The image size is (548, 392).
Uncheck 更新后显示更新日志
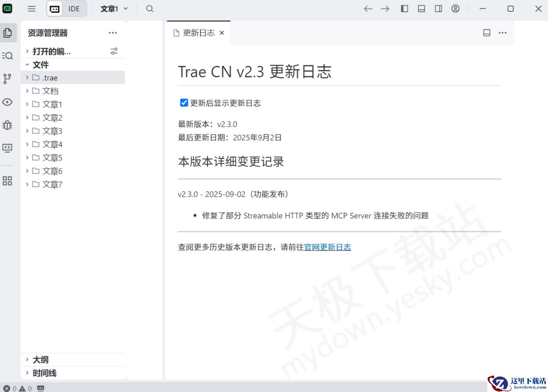[184, 103]
